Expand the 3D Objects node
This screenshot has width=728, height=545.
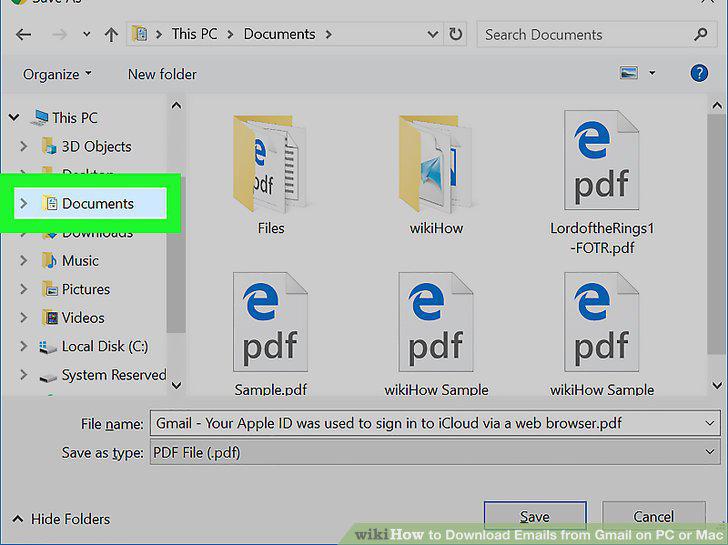click(24, 146)
